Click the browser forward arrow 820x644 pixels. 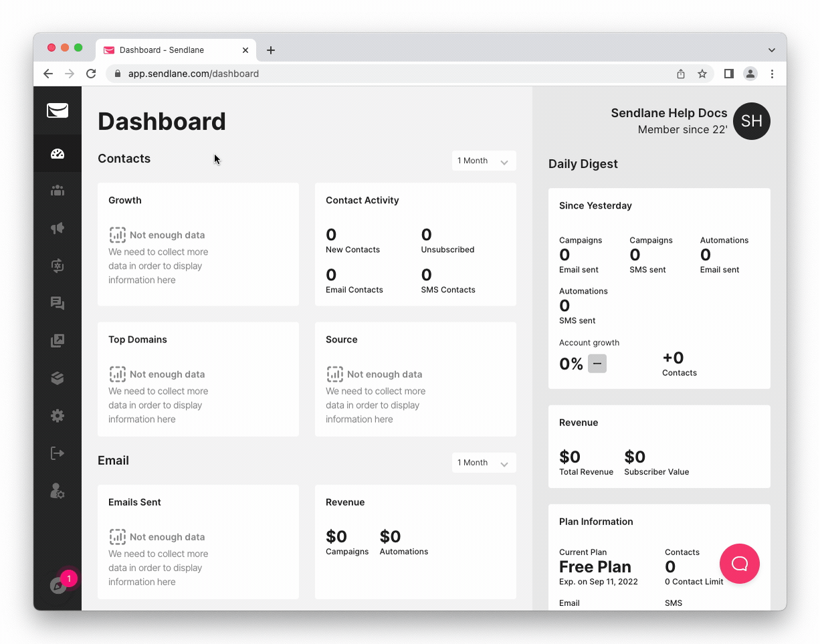70,74
